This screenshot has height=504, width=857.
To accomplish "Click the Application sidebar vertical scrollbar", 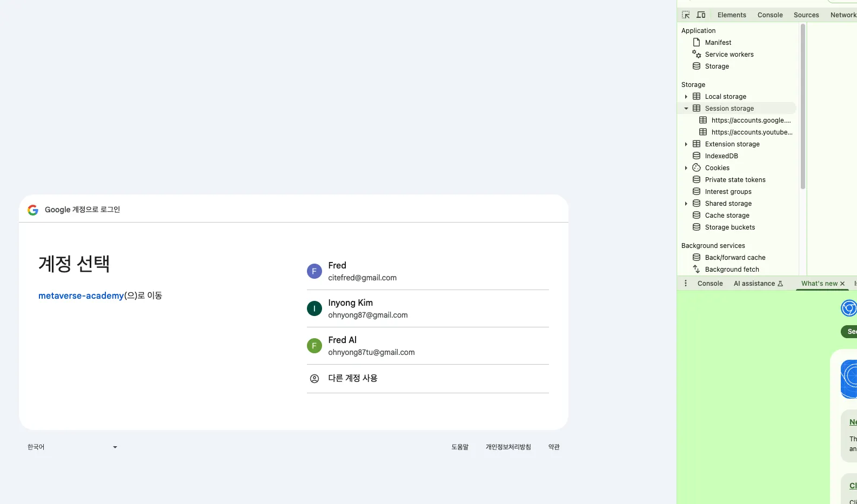I will (803, 107).
